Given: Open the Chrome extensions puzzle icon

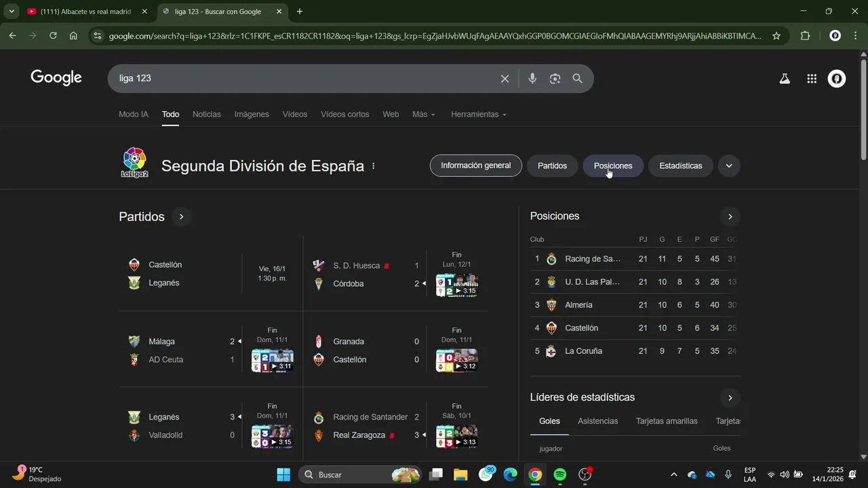Looking at the screenshot, I should (805, 36).
